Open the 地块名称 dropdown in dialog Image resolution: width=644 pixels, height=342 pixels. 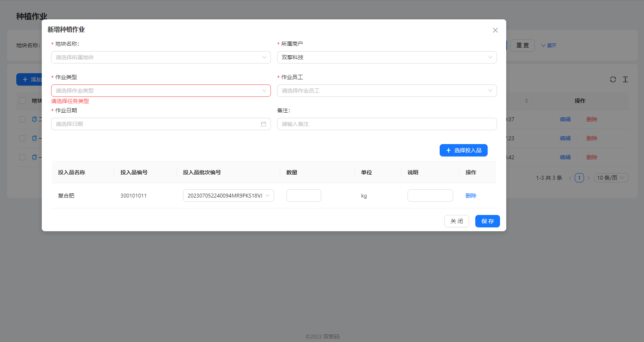pos(161,57)
